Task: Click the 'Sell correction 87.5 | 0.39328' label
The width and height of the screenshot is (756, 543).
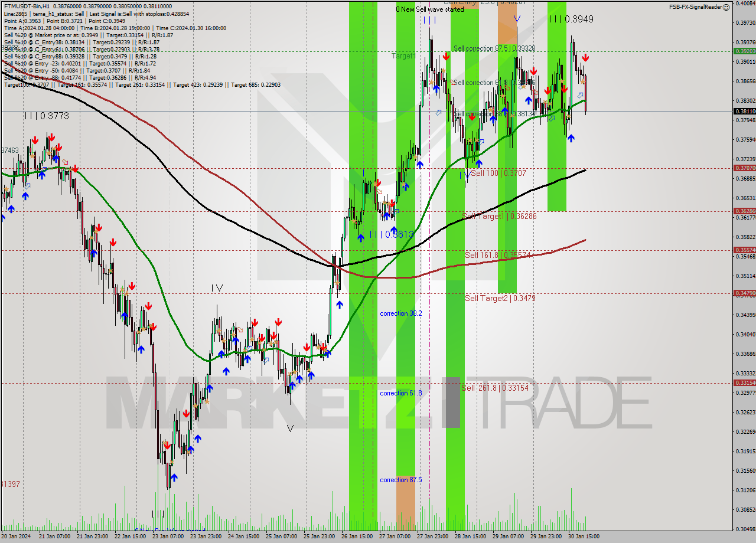Action: click(x=494, y=48)
